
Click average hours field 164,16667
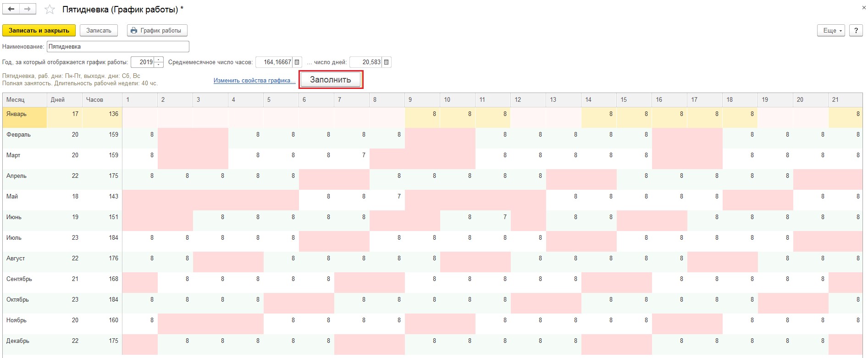[274, 62]
